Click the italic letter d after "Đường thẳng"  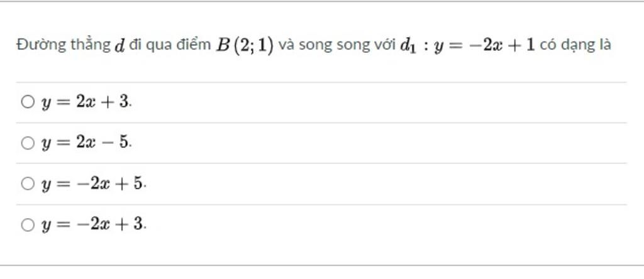(119, 45)
